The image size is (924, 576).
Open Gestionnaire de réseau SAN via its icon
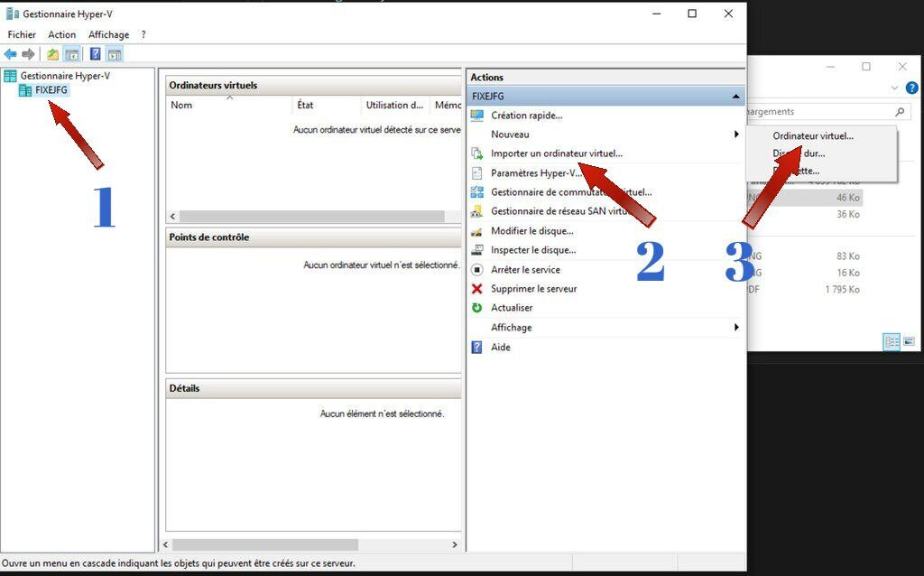[477, 211]
